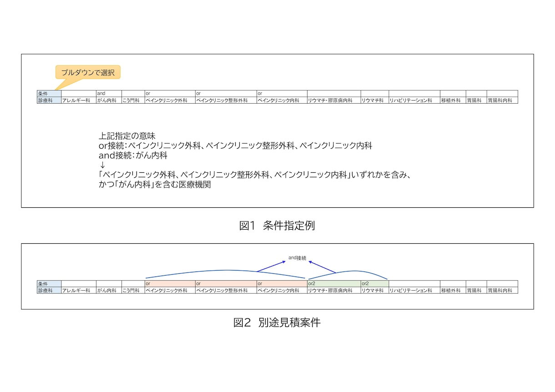Click the caption 図2 別途見積案件
This screenshot has width=555, height=392.
coord(277,323)
